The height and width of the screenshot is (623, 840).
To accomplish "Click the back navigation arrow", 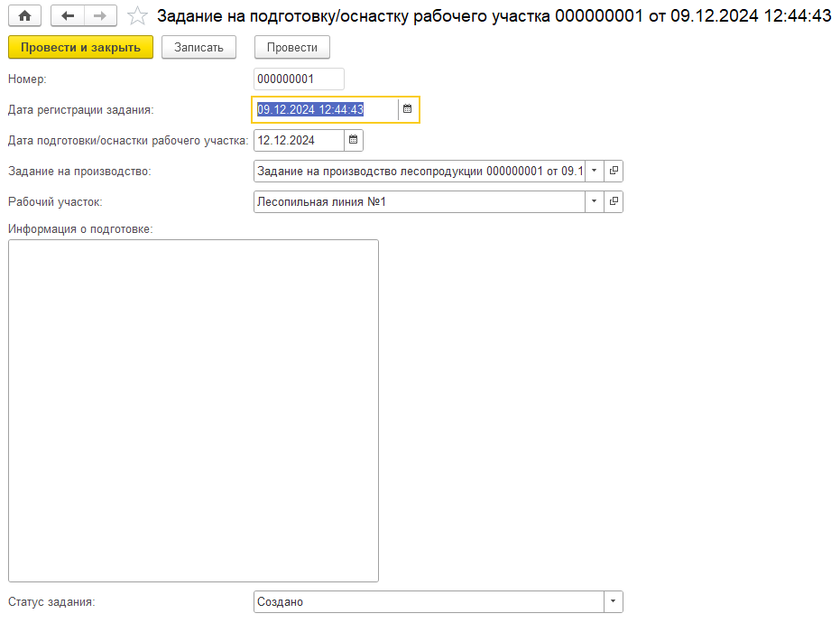I will pos(68,15).
